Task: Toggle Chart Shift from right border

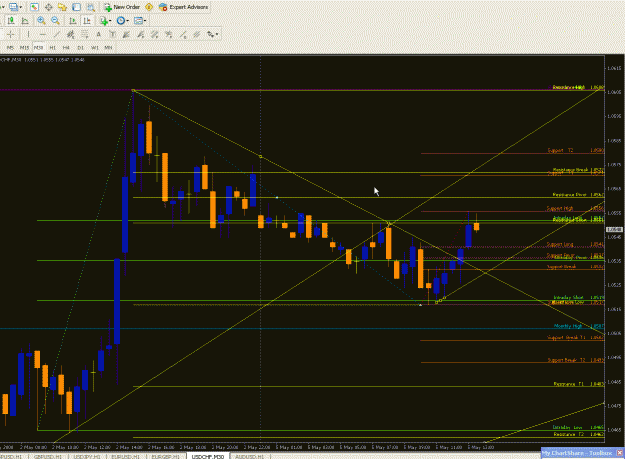Action: 86,21
